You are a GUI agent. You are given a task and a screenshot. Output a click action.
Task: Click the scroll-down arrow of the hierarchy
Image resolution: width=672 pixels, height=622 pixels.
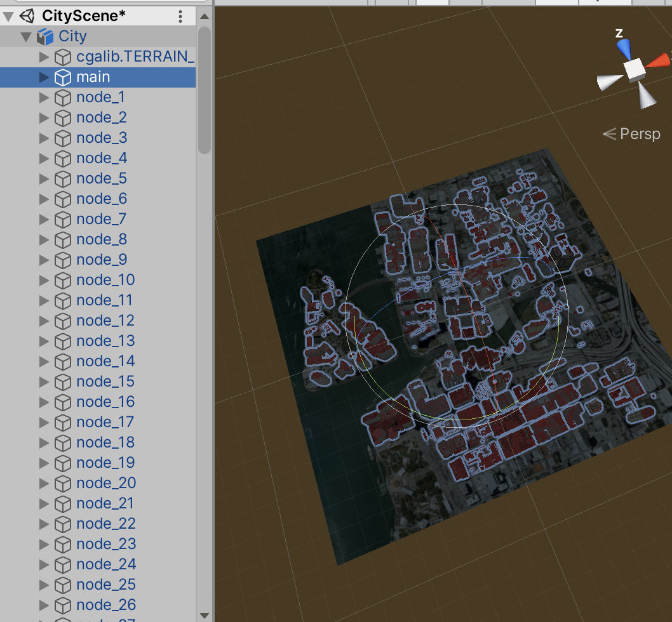[x=204, y=614]
